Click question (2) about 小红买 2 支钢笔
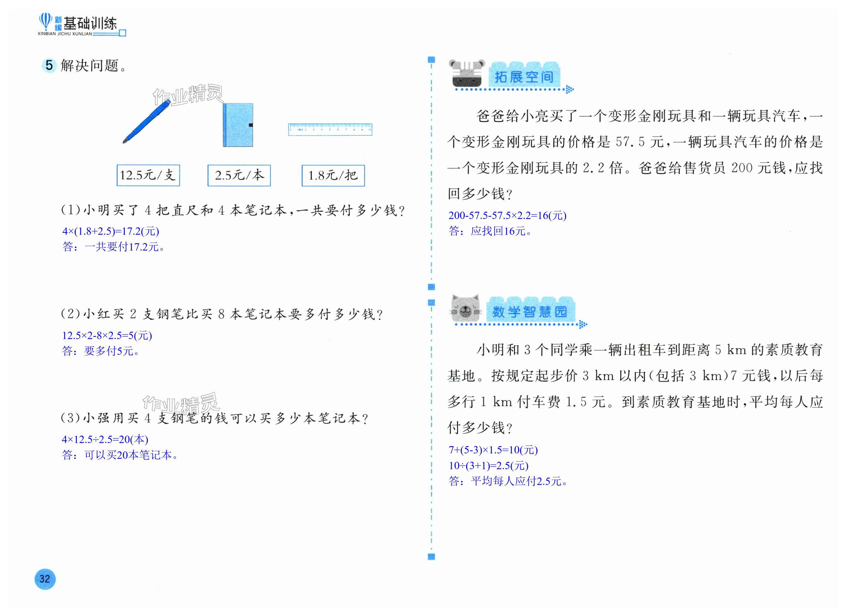The height and width of the screenshot is (616, 847). (222, 314)
